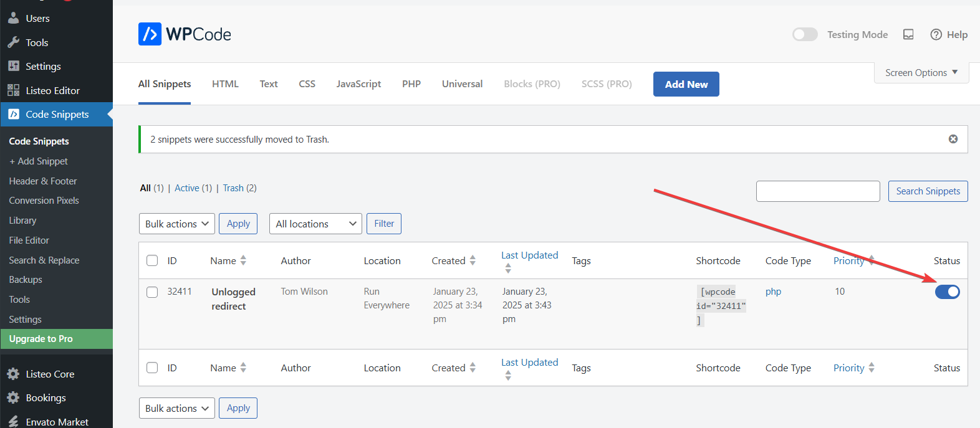
Task: Switch to the PHP tab
Action: [x=411, y=84]
